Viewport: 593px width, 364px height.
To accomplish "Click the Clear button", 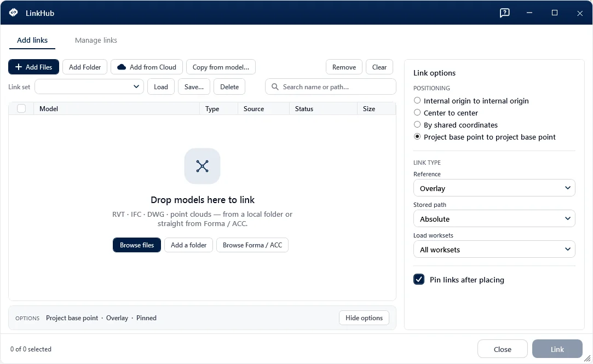I will pos(379,67).
